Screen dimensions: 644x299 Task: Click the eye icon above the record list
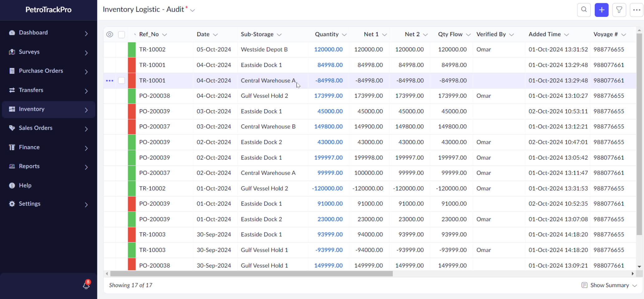(109, 34)
